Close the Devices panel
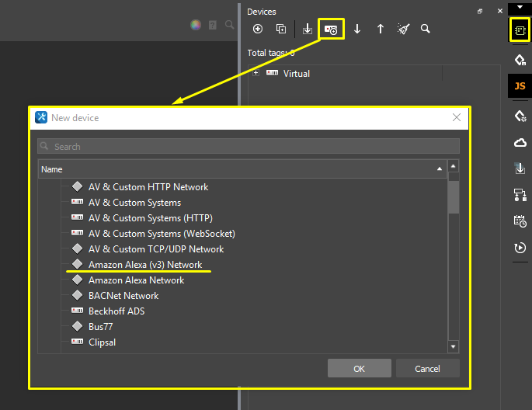 (499, 11)
